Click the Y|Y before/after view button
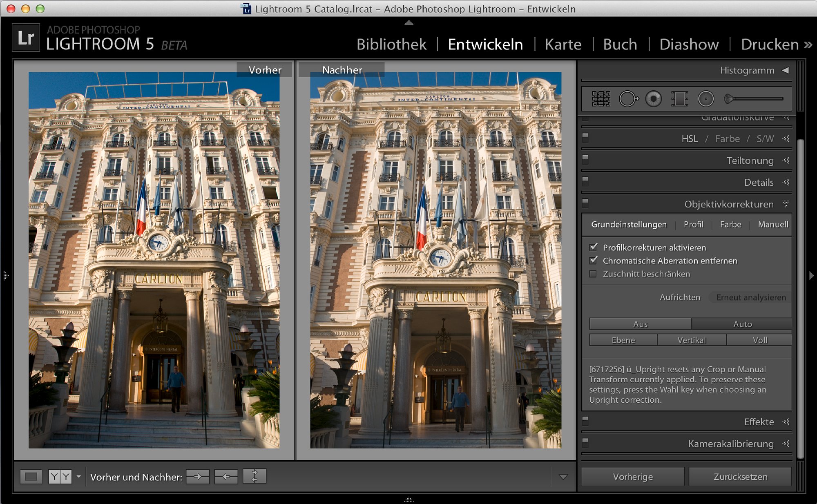This screenshot has height=504, width=817. 60,477
